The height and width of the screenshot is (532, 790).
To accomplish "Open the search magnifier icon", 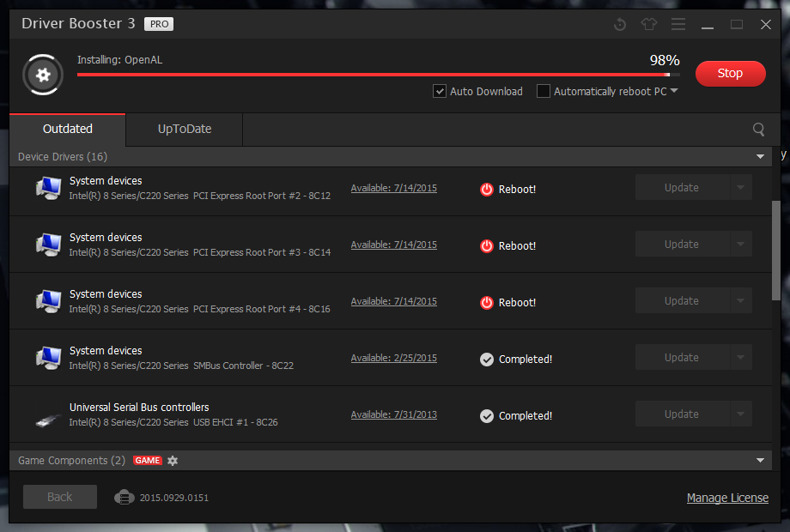I will [758, 130].
